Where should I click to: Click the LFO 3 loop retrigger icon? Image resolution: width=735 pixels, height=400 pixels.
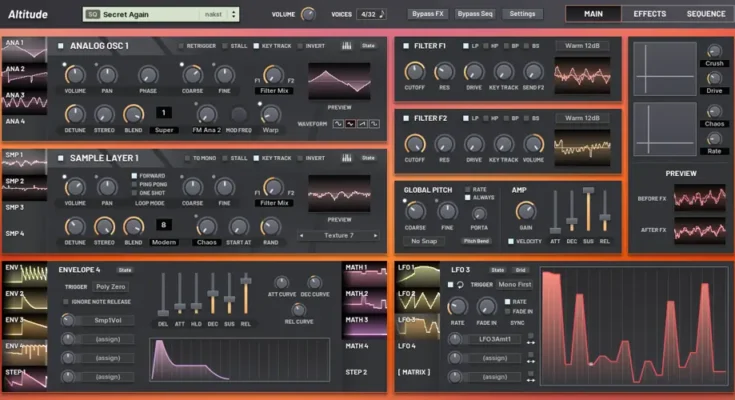tap(460, 285)
